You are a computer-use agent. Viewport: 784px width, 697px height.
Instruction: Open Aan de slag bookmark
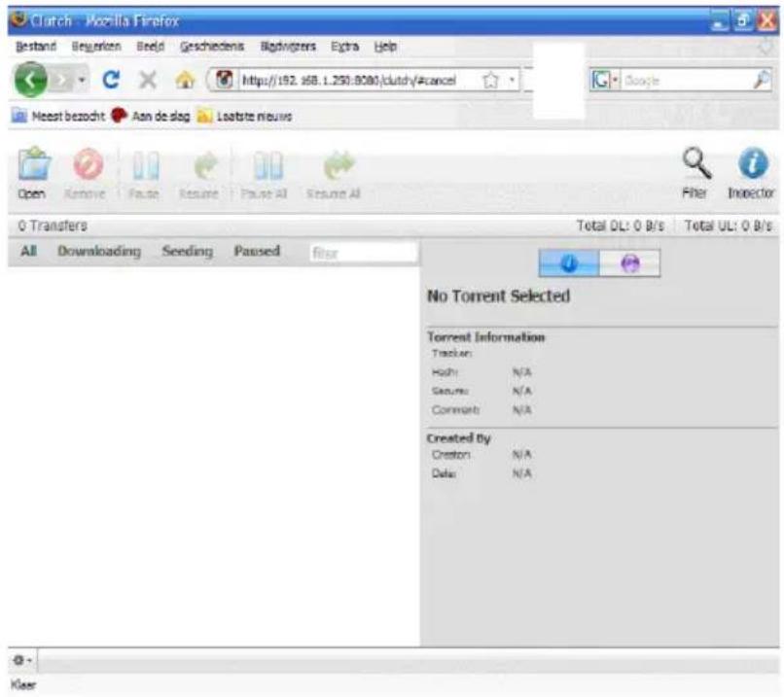[151, 116]
